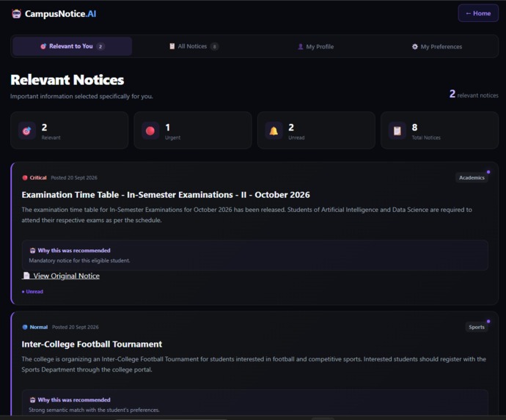Viewport: 506px width, 420px height.
Task: Click the robot icon beside the football notice recommendation
Action: pos(32,400)
